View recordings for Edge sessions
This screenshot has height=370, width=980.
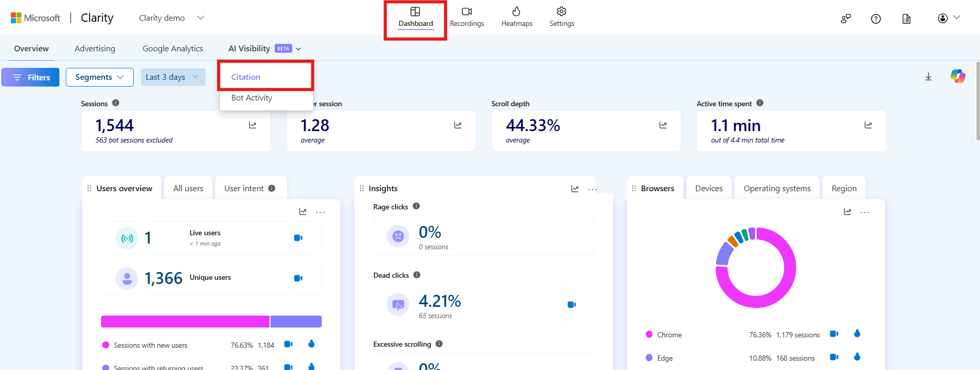[x=834, y=357]
